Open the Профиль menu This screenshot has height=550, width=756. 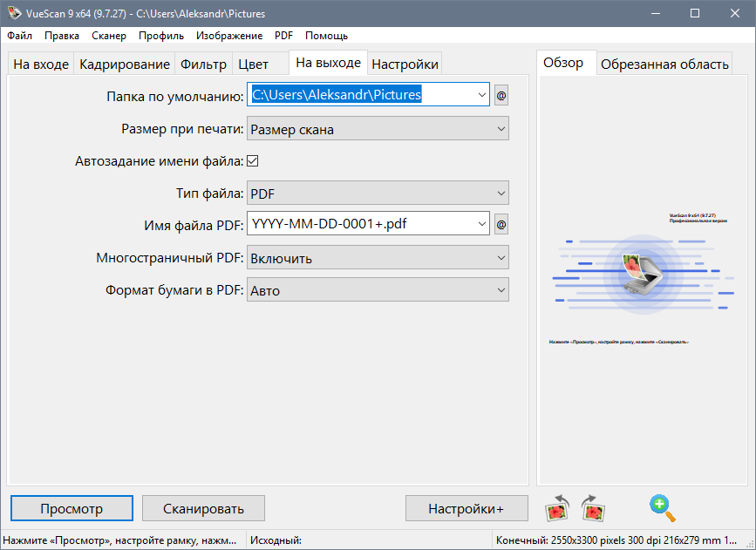161,36
